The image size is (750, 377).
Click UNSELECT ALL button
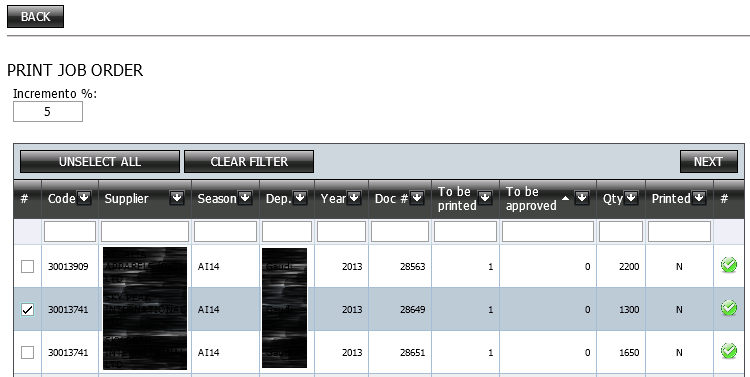[x=100, y=162]
